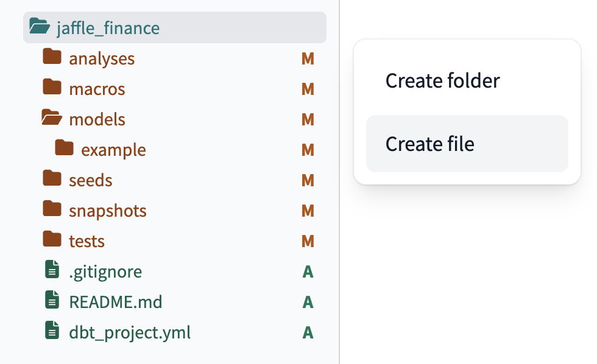The width and height of the screenshot is (597, 364).
Task: Choose Create file from the menu
Action: 429,144
